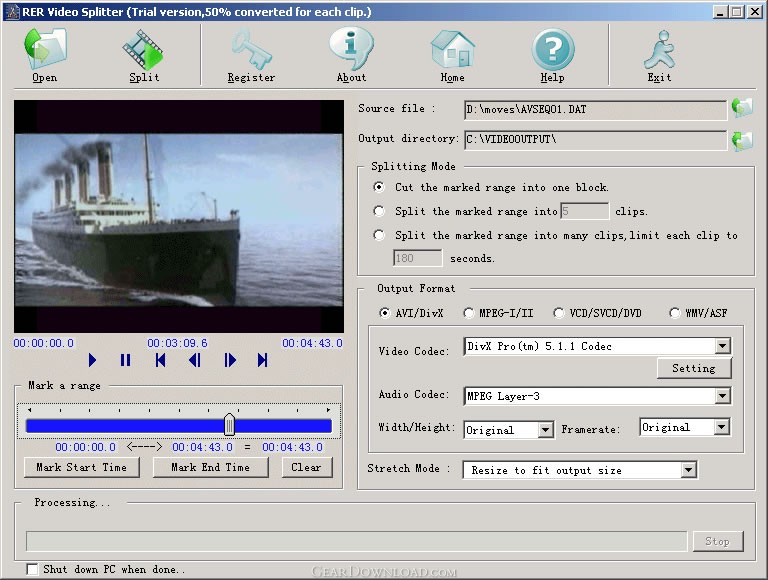
Task: Choose AVI/DivX output format
Action: coord(385,313)
